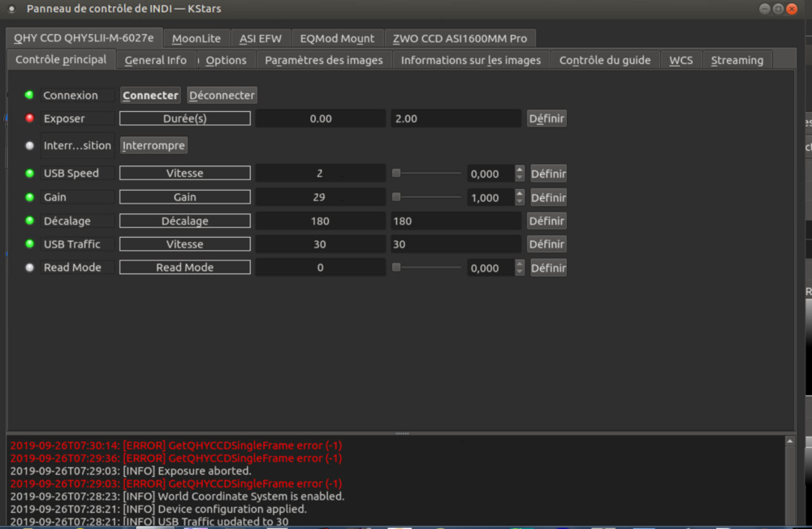Click the log panel scrollbar up arrow
The height and width of the screenshot is (529, 812).
(x=790, y=441)
